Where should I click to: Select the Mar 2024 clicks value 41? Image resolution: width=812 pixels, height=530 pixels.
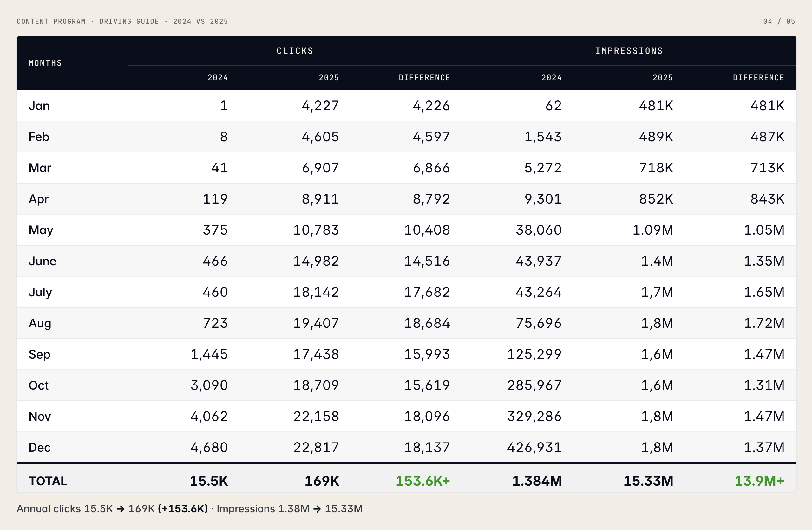(219, 168)
